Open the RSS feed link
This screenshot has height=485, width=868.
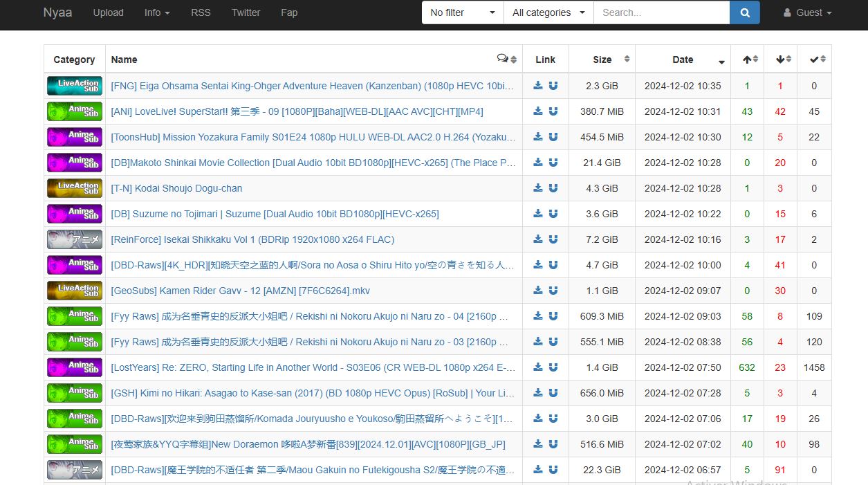pyautogui.click(x=201, y=12)
